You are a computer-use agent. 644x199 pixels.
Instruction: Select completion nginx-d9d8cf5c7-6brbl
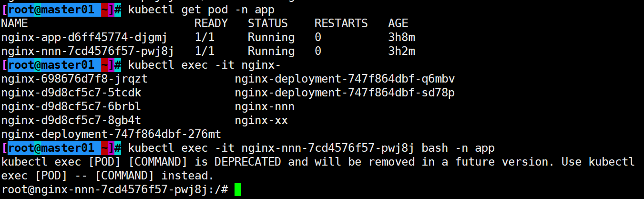pyautogui.click(x=71, y=106)
